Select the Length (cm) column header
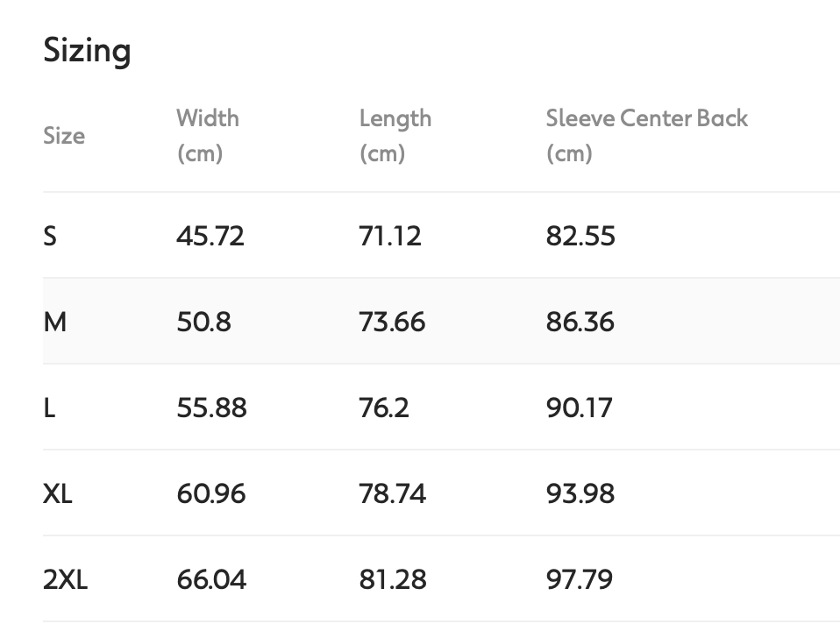 [395, 136]
